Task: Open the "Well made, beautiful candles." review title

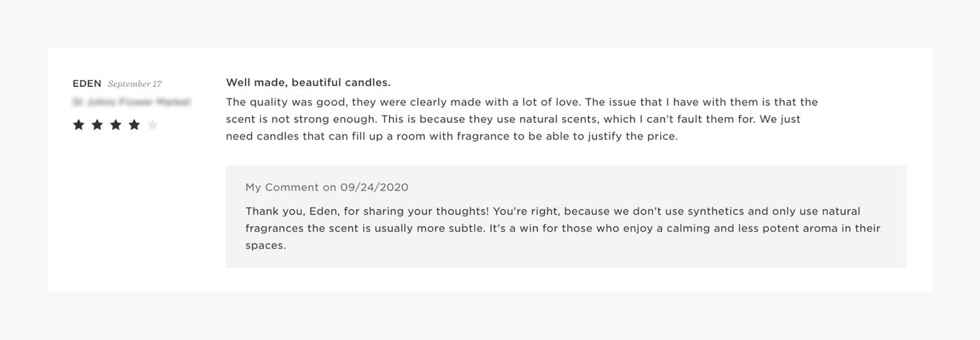Action: tap(308, 83)
